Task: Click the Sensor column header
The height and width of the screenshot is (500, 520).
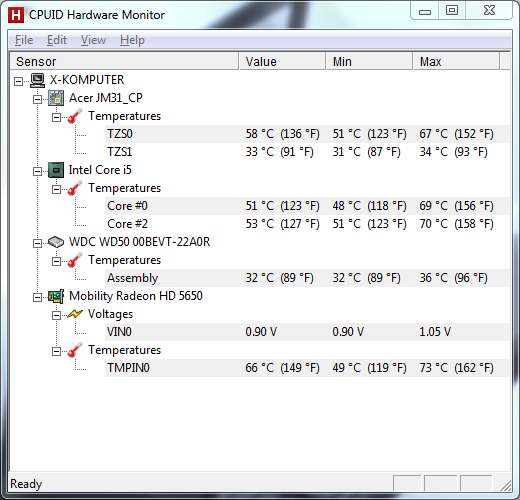Action: pyautogui.click(x=124, y=61)
